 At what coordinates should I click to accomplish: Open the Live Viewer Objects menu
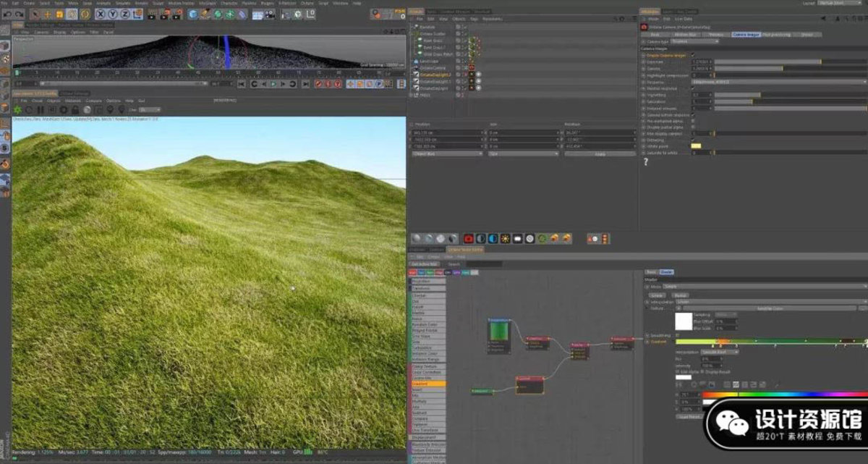click(54, 101)
